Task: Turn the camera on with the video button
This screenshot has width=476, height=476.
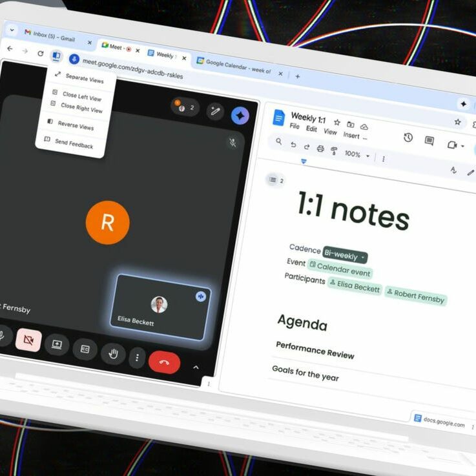Action: 28,340
